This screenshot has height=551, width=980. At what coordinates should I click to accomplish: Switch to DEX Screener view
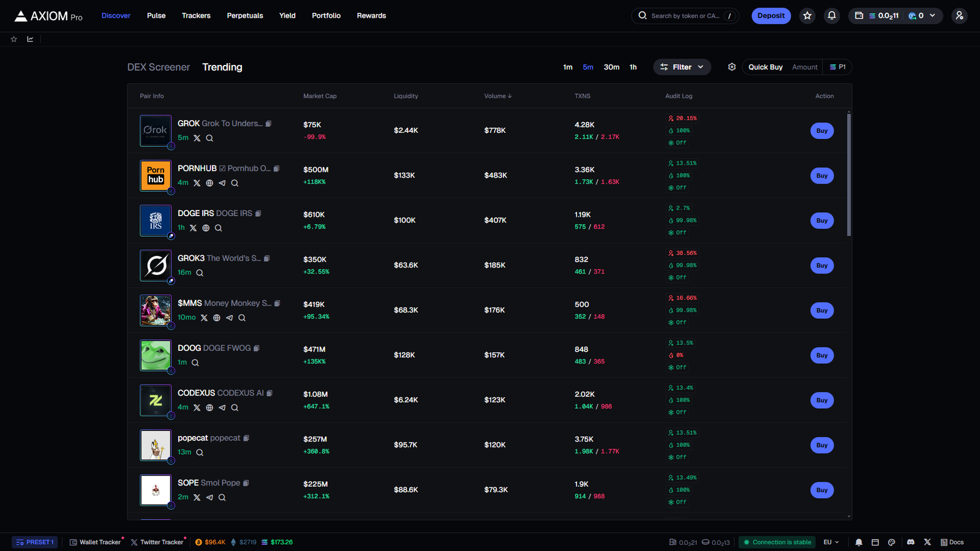(x=159, y=67)
